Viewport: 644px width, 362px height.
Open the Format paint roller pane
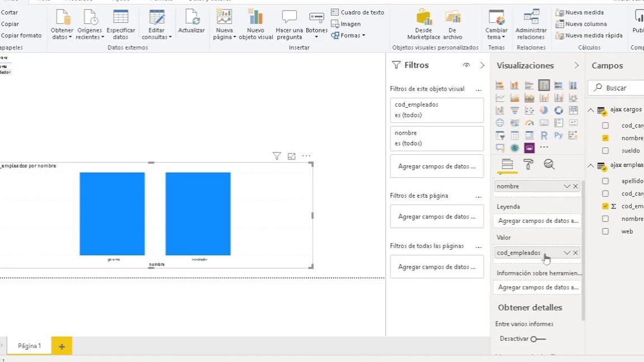(x=528, y=164)
